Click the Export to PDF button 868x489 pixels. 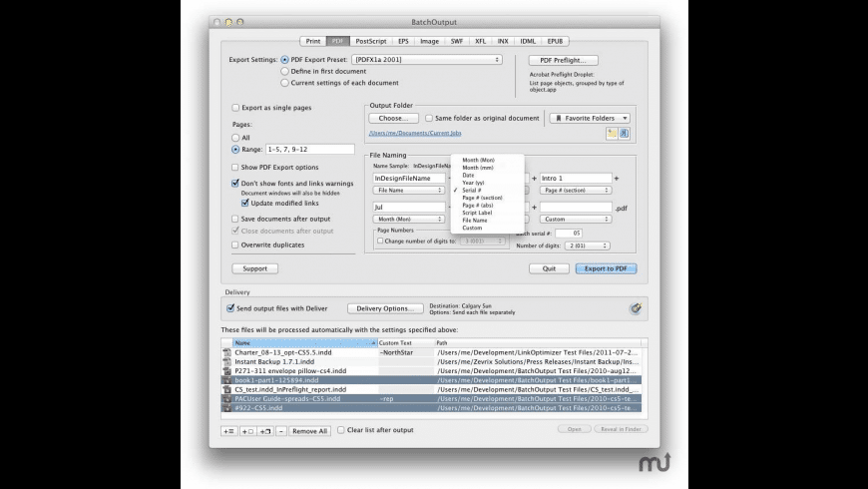(x=607, y=269)
